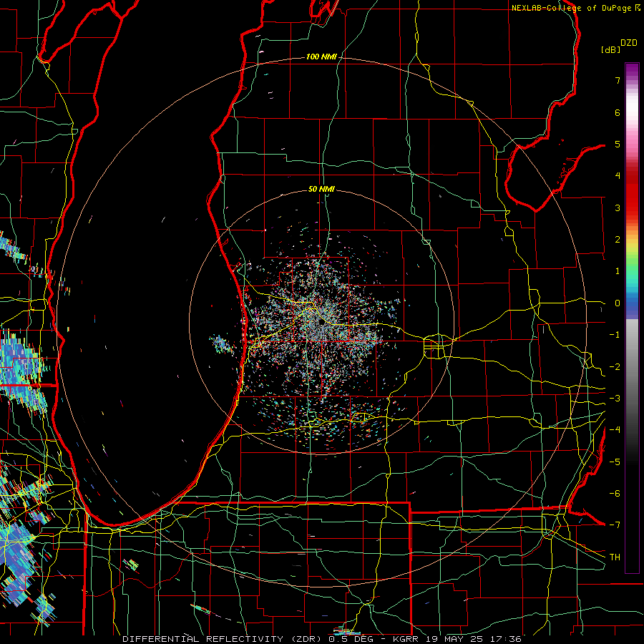Screen dimensions: 644x644
Task: Click legend value 4 on the color scale
Action: pyautogui.click(x=618, y=176)
